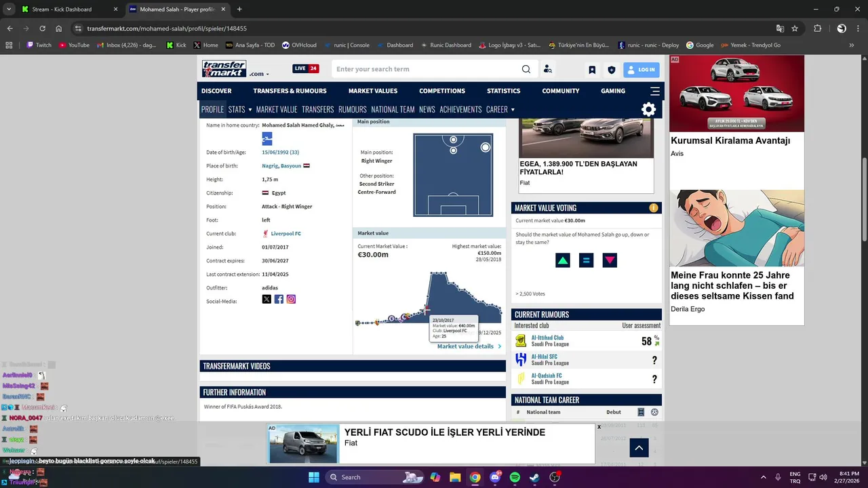The height and width of the screenshot is (488, 868).
Task: Open the MARKET VALUES menu
Action: tap(373, 91)
